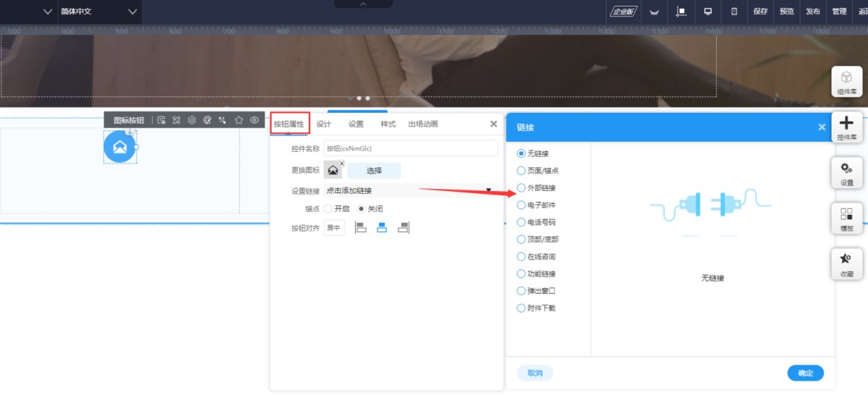The height and width of the screenshot is (395, 868).
Task: Click 管理 in top bar
Action: click(x=839, y=12)
